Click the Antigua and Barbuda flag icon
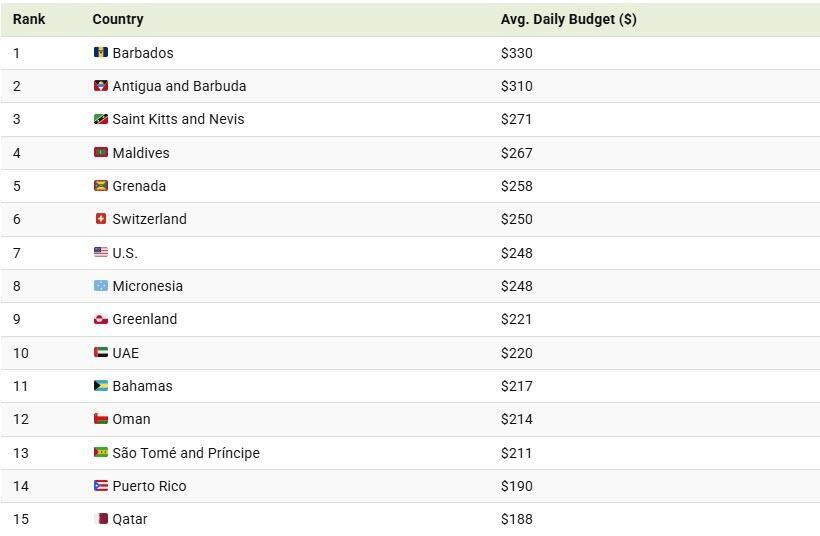The width and height of the screenshot is (820, 536). [x=100, y=86]
